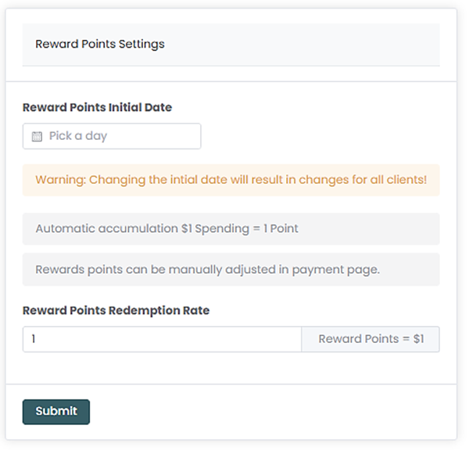Click the 'manually adjusted in payment page' notice
The height and width of the screenshot is (454, 476).
[x=231, y=270]
